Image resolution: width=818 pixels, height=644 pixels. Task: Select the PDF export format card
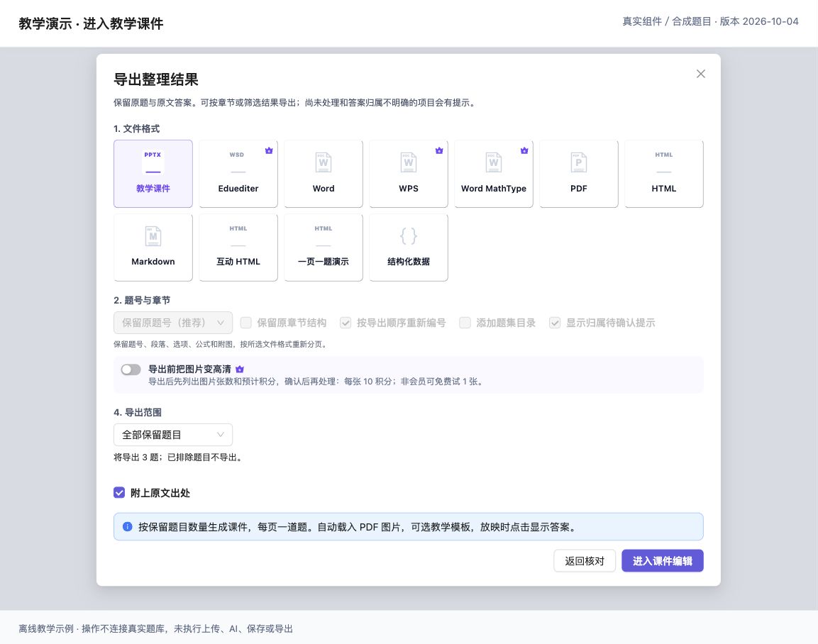point(578,174)
